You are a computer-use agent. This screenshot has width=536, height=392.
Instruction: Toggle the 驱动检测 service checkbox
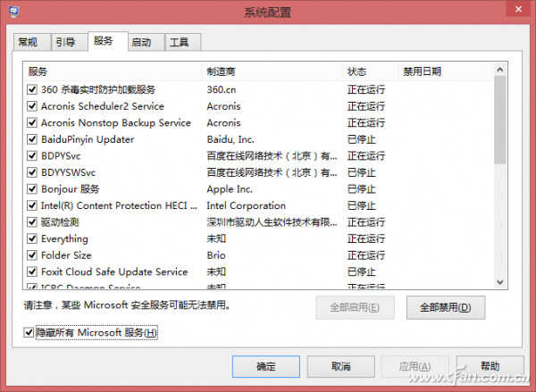tap(32, 222)
